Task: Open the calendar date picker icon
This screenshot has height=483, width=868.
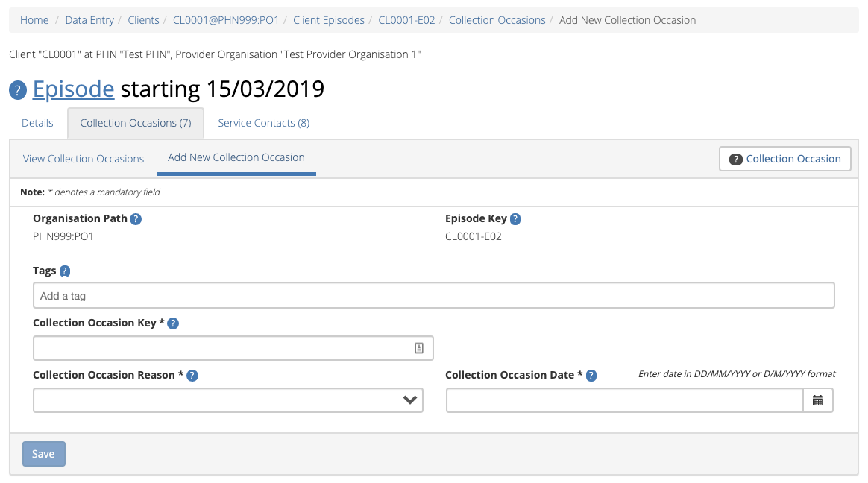Action: click(x=817, y=400)
